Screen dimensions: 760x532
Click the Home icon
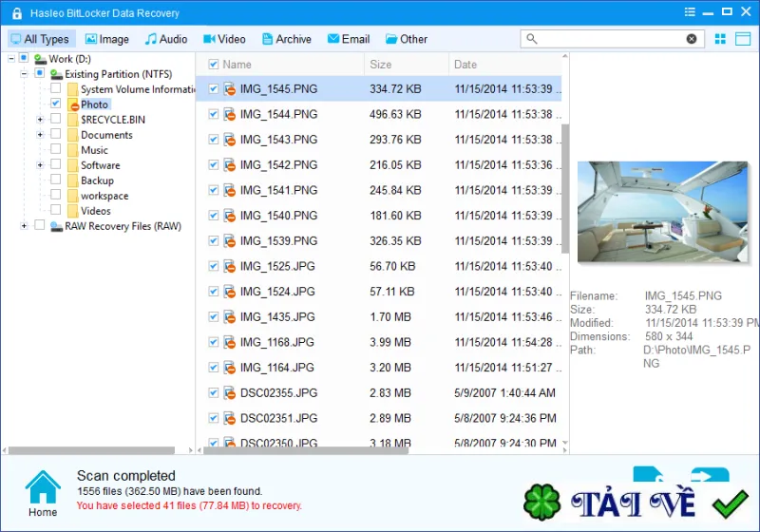point(43,487)
